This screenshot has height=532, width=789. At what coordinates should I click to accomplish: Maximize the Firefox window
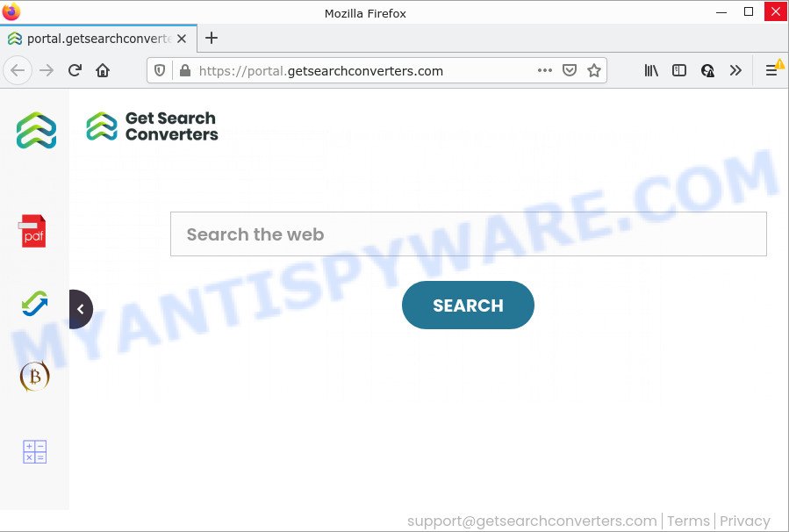[x=749, y=11]
